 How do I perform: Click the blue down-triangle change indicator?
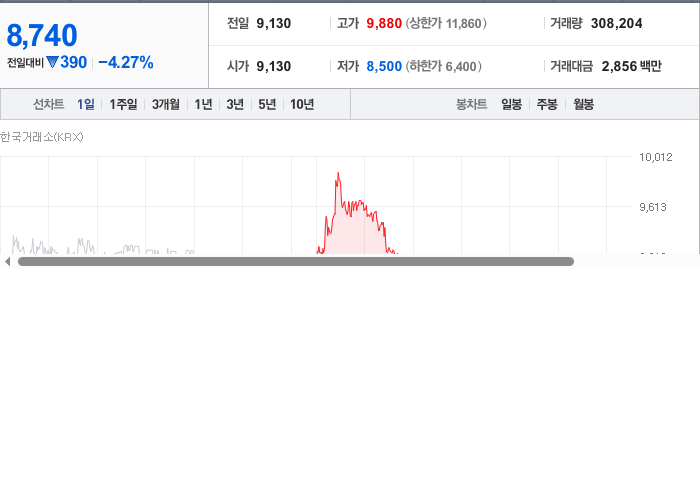coord(52,62)
